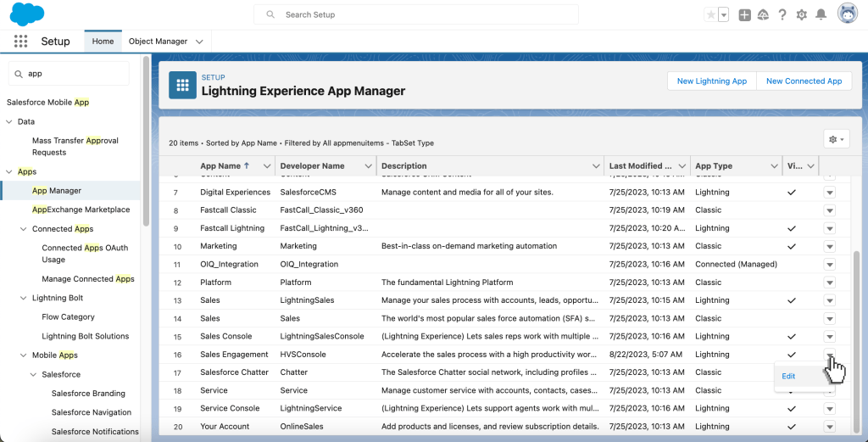Image resolution: width=868 pixels, height=442 pixels.
Task: Open the Last Modified column dropdown chevron
Action: 682,166
